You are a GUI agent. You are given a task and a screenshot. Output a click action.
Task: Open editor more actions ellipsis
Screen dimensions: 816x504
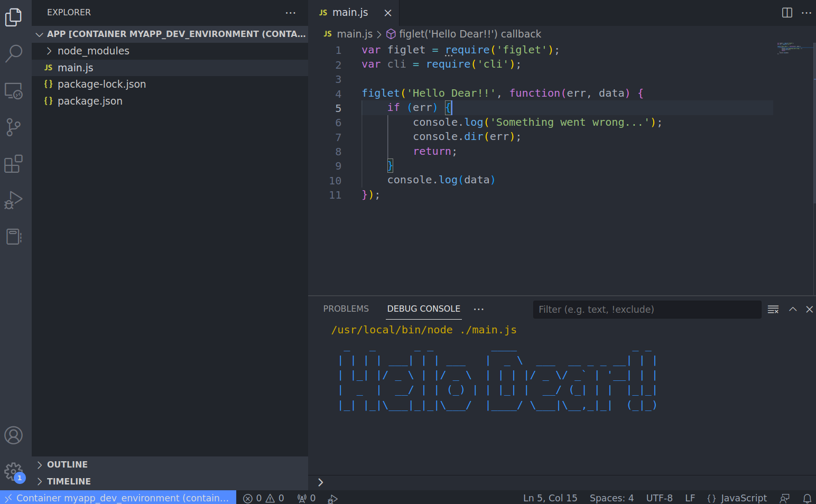(x=806, y=13)
